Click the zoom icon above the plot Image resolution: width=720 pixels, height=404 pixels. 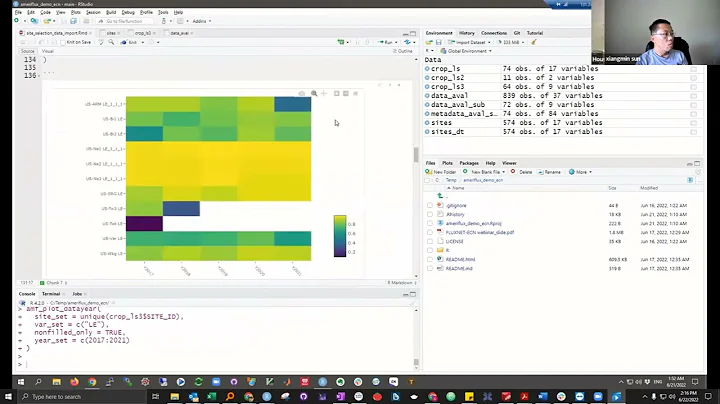[314, 94]
